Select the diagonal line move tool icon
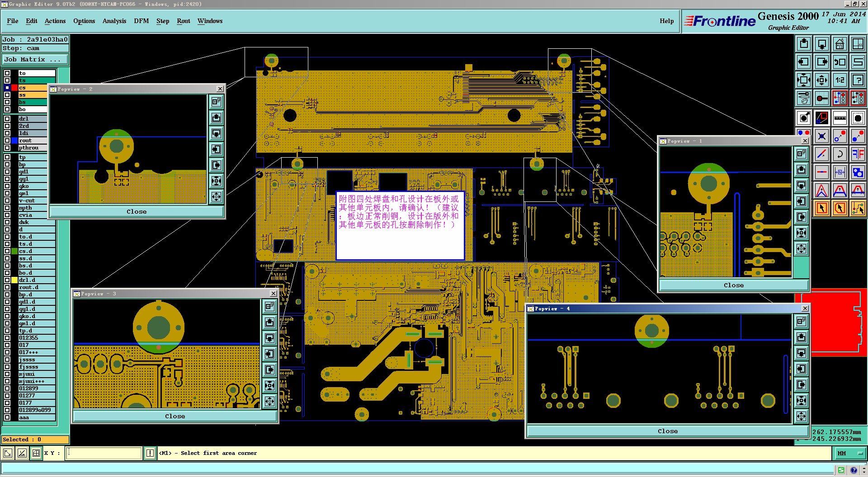Image resolution: width=868 pixels, height=477 pixels. click(x=822, y=154)
